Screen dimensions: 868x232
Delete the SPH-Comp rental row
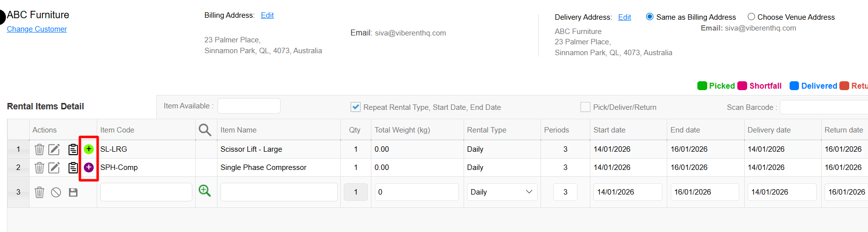coord(39,167)
